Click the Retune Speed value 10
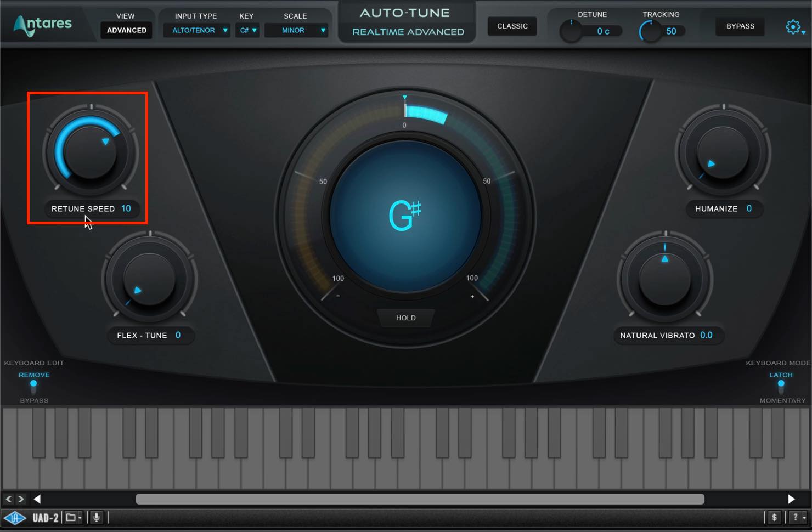This screenshot has height=532, width=812. [x=126, y=208]
